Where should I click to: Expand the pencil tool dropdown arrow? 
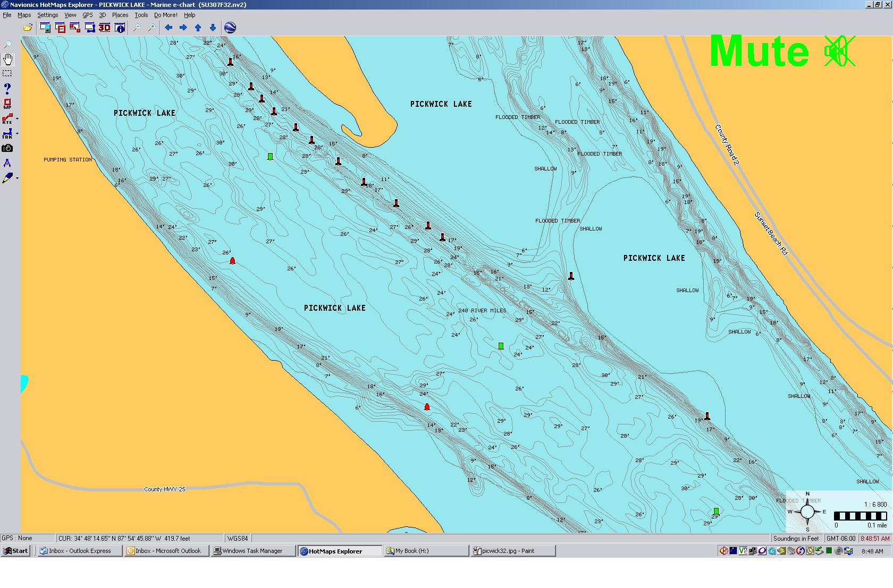pos(18,178)
